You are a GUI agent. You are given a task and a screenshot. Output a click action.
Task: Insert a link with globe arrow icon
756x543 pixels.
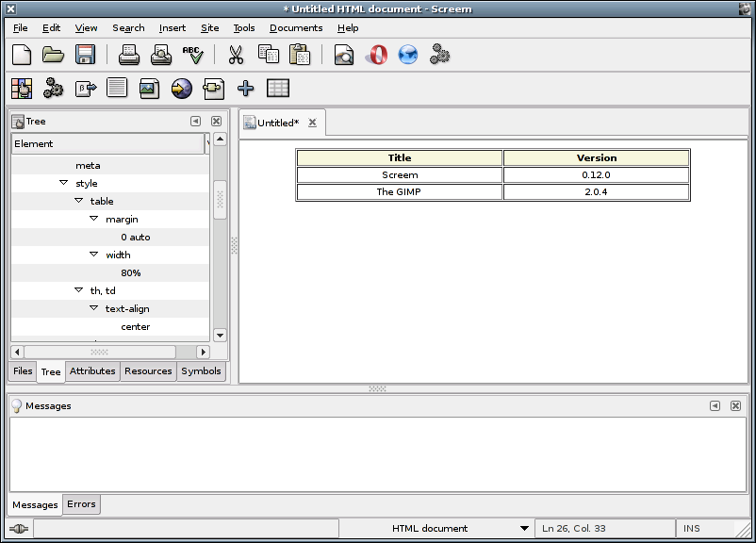pyautogui.click(x=182, y=89)
